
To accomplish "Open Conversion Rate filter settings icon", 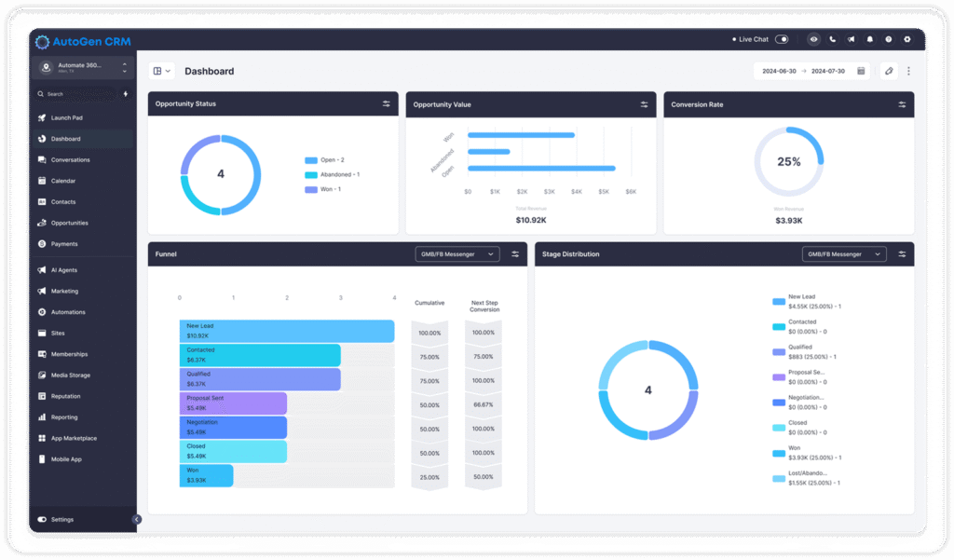I will (902, 104).
